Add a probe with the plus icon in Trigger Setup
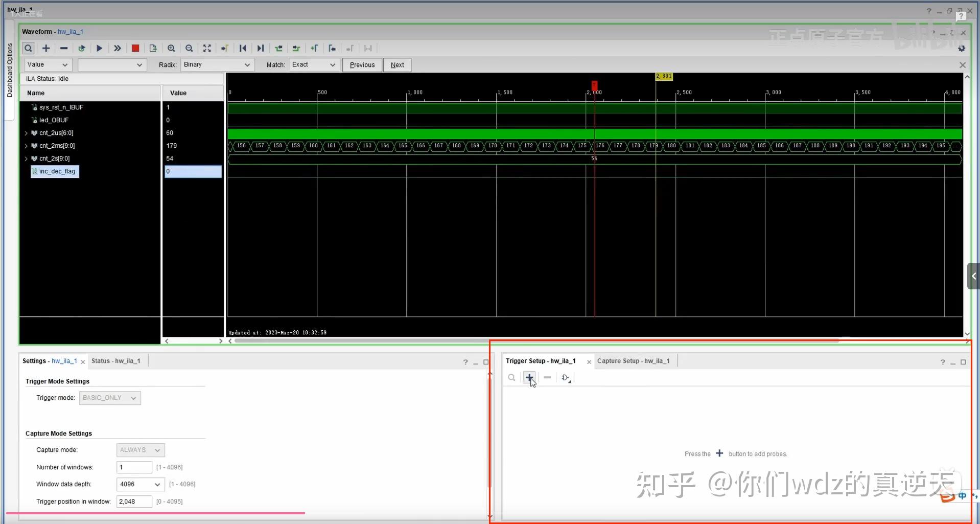This screenshot has height=524, width=980. [x=529, y=377]
